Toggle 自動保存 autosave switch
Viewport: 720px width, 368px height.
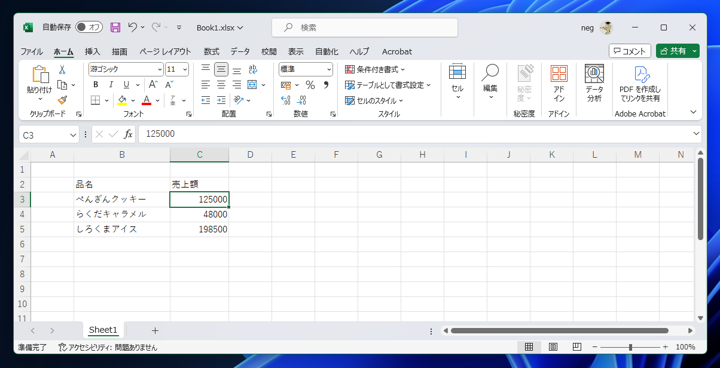click(x=89, y=28)
